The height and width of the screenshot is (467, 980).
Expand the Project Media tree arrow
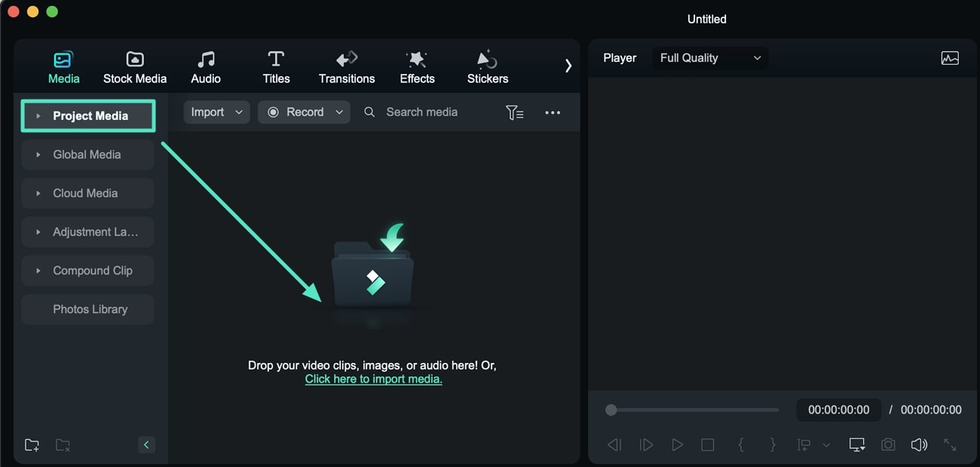click(38, 116)
